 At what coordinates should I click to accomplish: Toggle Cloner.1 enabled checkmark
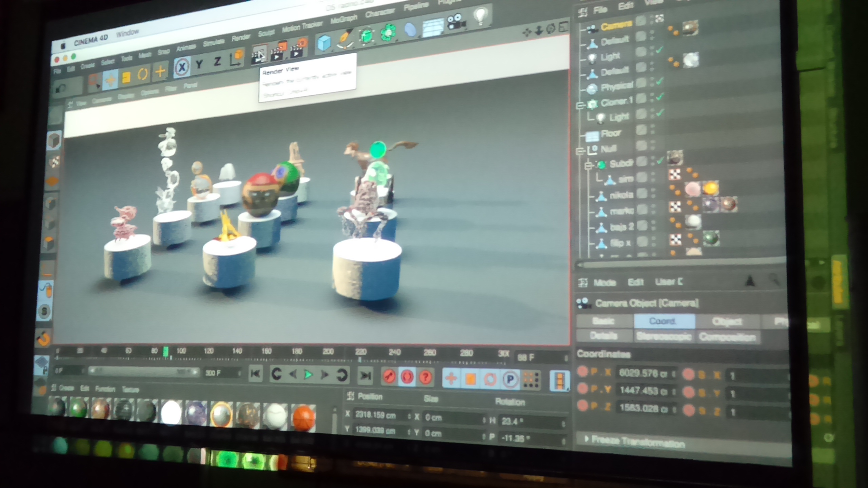(x=660, y=97)
